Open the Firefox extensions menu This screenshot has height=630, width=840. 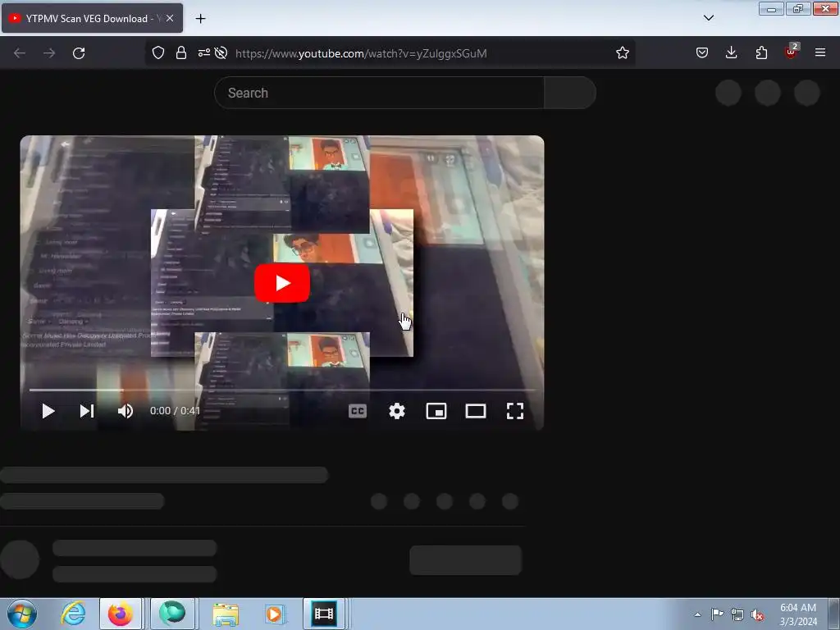coord(761,52)
